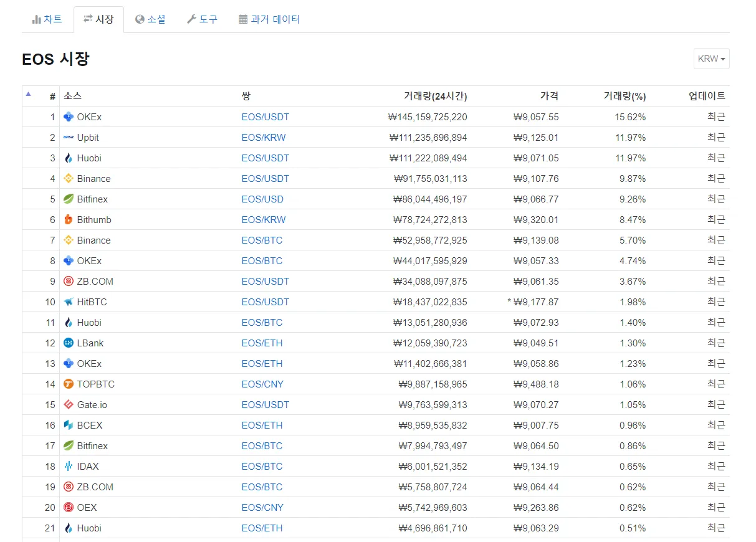
Task: Open the KRW currency dropdown
Action: (x=711, y=59)
